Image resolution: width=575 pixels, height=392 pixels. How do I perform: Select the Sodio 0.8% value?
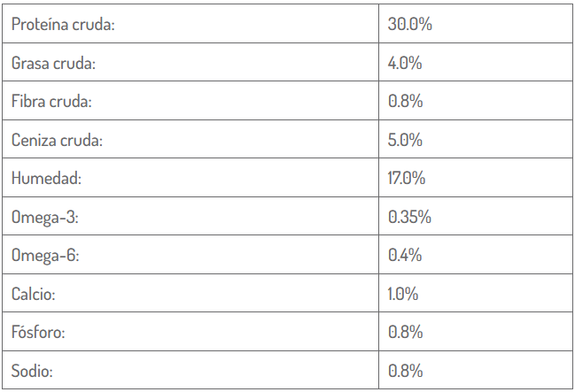tap(405, 371)
